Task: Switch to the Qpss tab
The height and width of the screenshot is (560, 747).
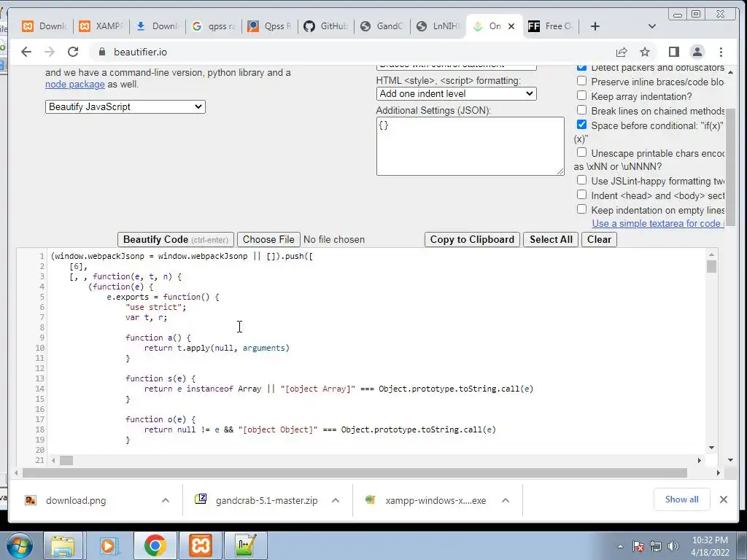Action: pos(270,26)
